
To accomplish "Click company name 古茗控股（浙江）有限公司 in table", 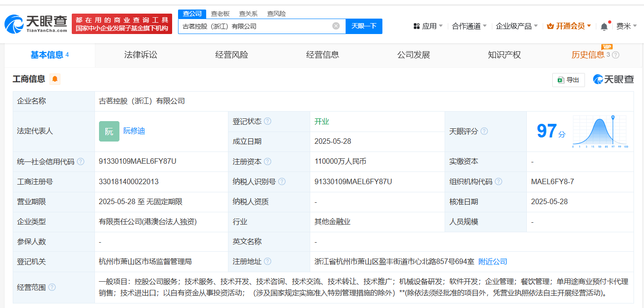I will (142, 101).
